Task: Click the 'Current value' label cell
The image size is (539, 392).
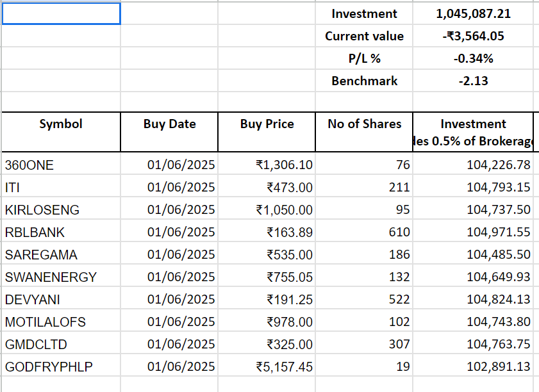Action: point(364,36)
